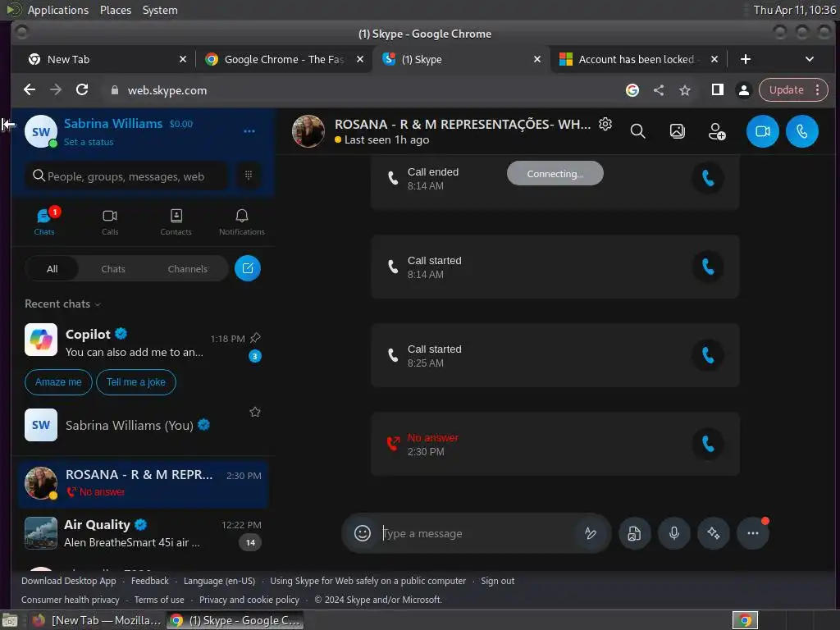This screenshot has height=630, width=840.
Task: Open the Chrome profile icon
Action: 743,90
